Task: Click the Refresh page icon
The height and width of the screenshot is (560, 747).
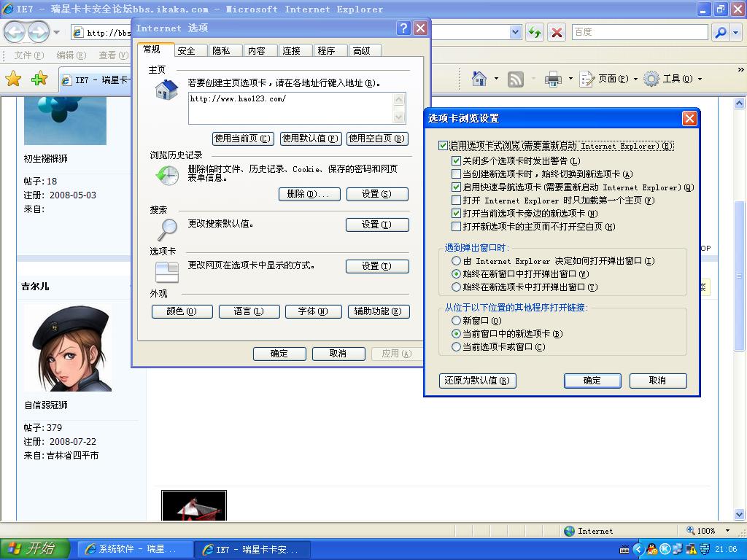Action: tap(535, 32)
